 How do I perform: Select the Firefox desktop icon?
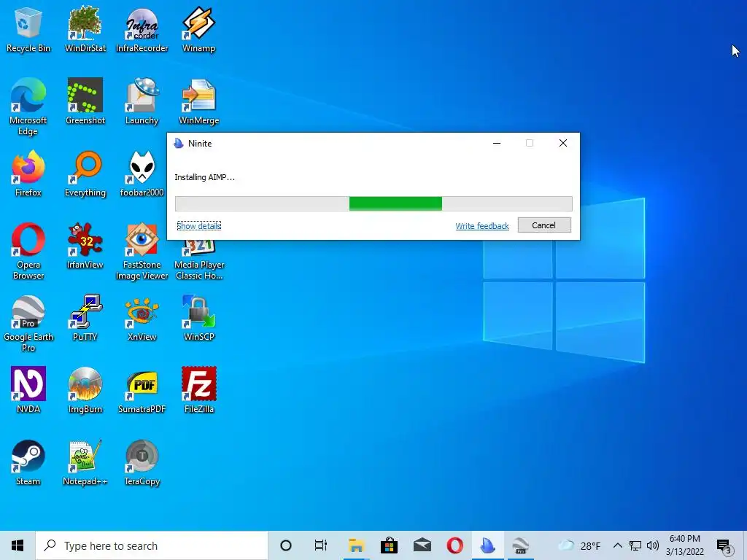tap(28, 174)
